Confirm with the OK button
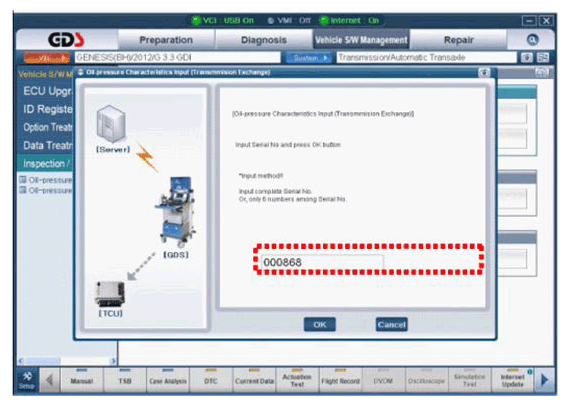 coord(320,325)
